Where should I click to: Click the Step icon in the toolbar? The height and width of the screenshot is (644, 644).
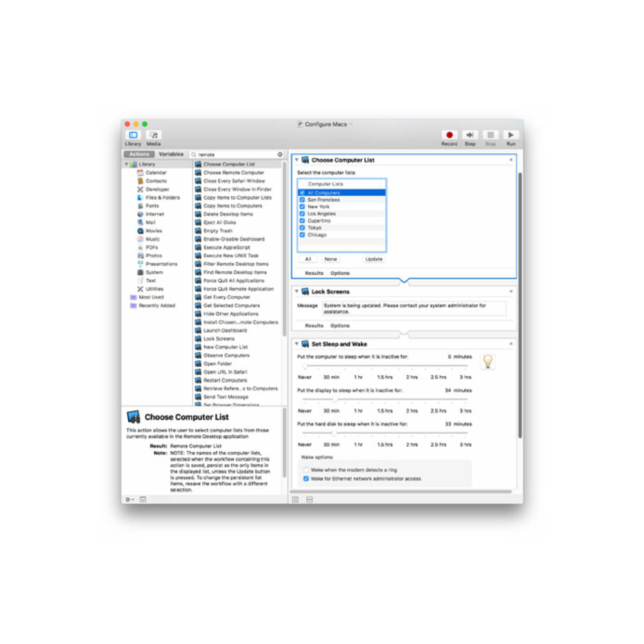click(470, 135)
